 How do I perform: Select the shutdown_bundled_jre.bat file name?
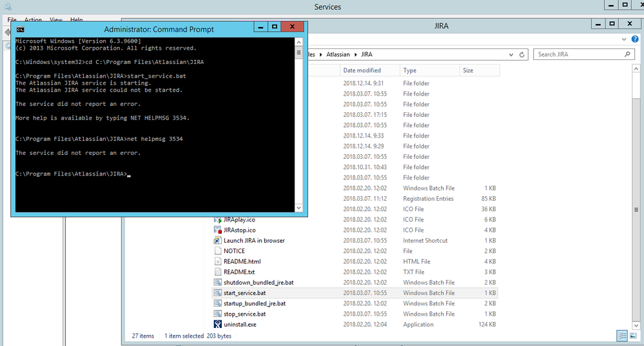click(x=259, y=283)
